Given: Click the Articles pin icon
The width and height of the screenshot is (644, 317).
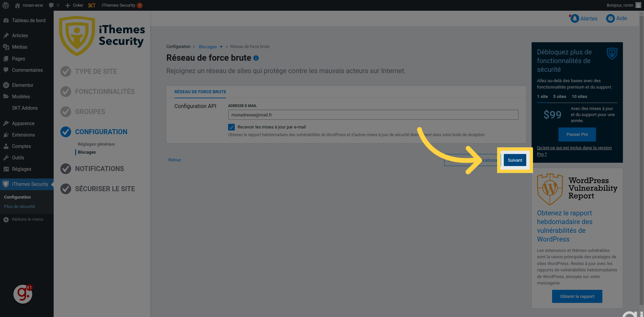Looking at the screenshot, I should (6, 36).
